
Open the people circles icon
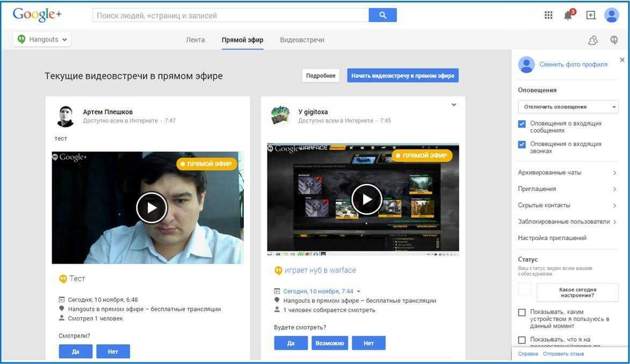593,40
